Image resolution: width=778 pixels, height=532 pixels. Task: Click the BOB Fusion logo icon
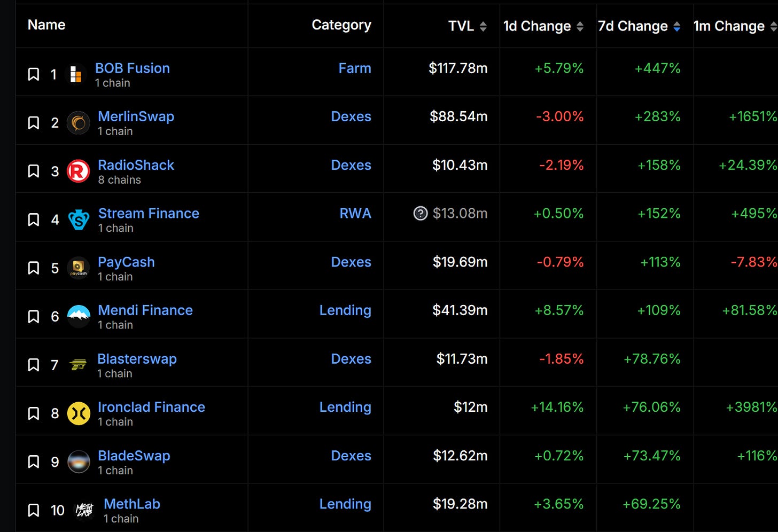tap(76, 74)
